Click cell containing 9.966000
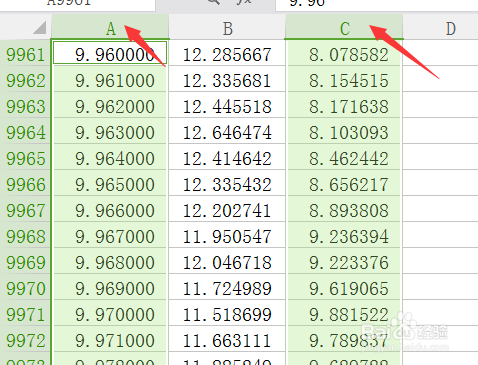Viewport: 478px width, 365px height. pos(110,209)
